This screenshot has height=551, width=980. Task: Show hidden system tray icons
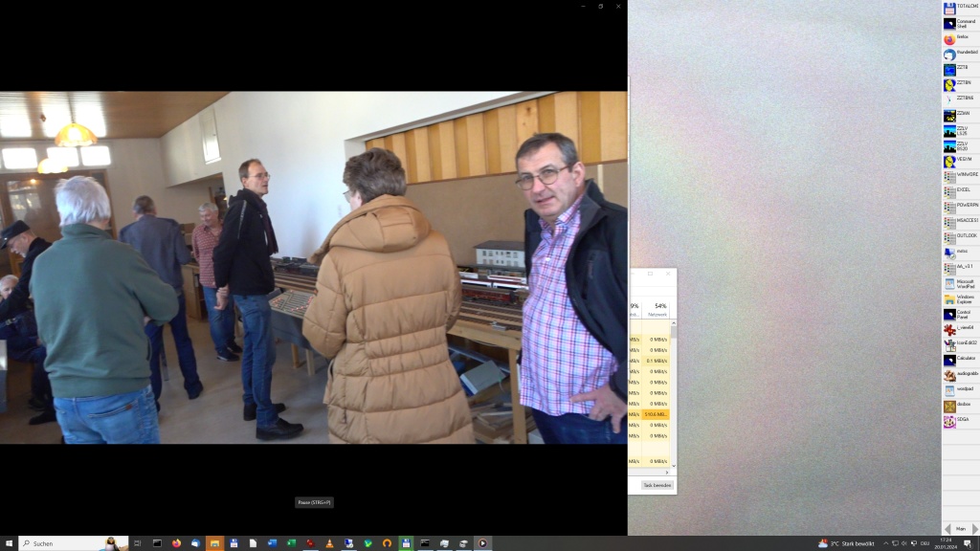click(x=885, y=543)
